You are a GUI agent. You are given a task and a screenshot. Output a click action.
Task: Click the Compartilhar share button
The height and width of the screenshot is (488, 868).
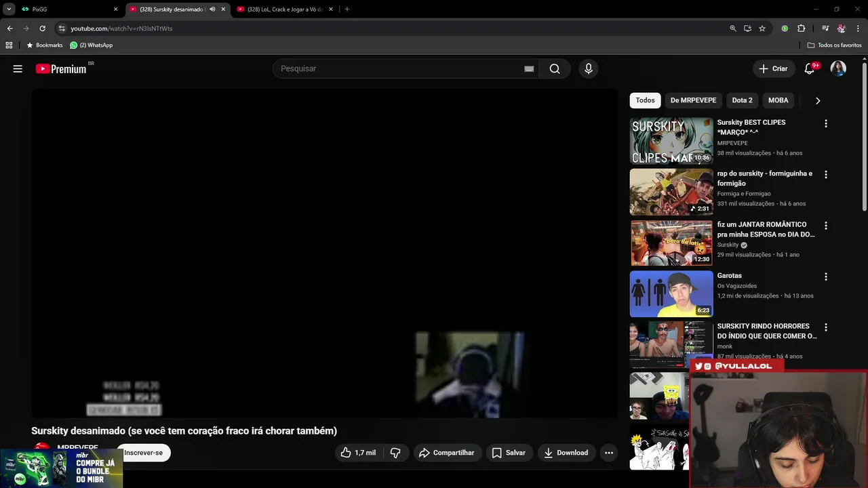pos(446,453)
